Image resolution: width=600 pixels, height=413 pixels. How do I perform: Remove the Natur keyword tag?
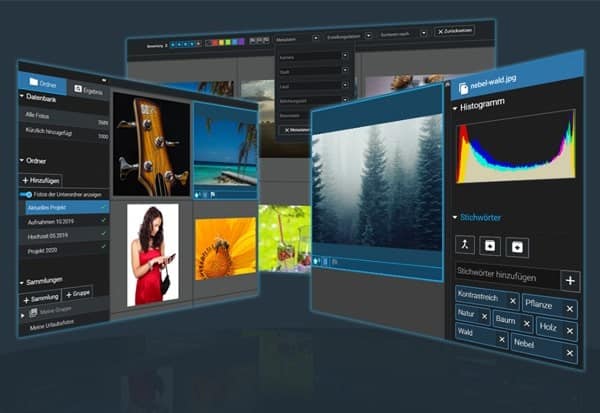click(x=484, y=317)
